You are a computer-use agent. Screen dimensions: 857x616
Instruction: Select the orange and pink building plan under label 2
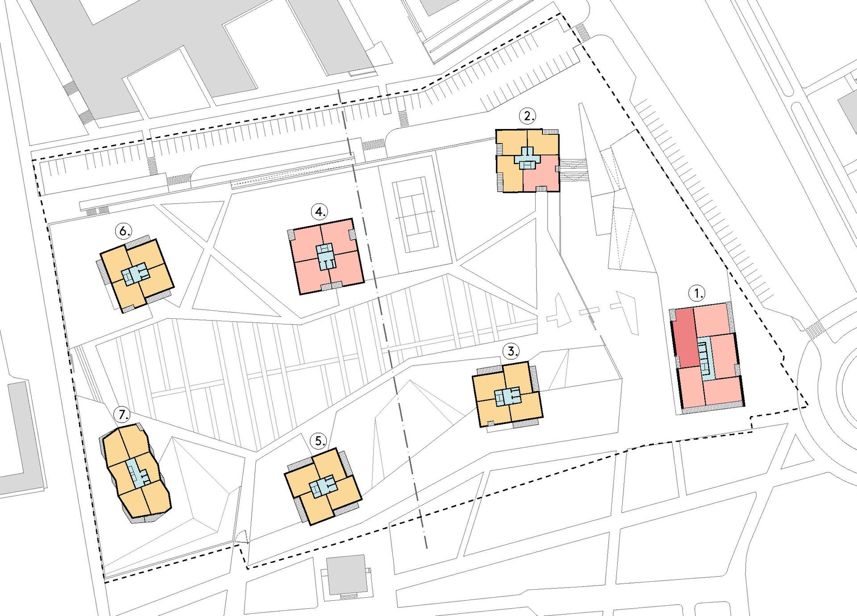528,161
